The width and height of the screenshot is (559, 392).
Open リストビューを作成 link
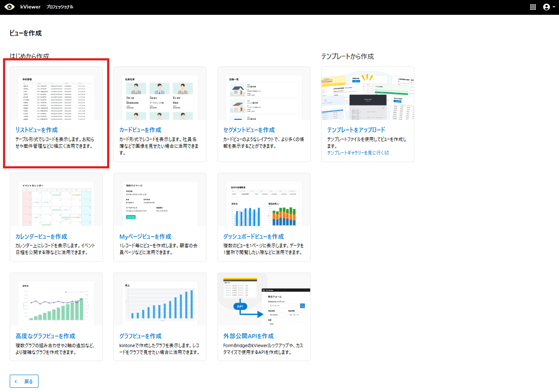coord(36,130)
